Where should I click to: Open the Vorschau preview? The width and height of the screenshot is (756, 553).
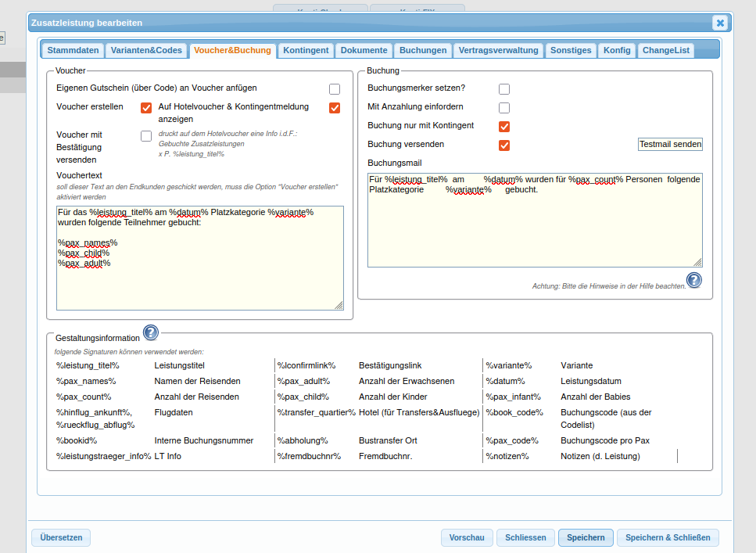click(467, 537)
